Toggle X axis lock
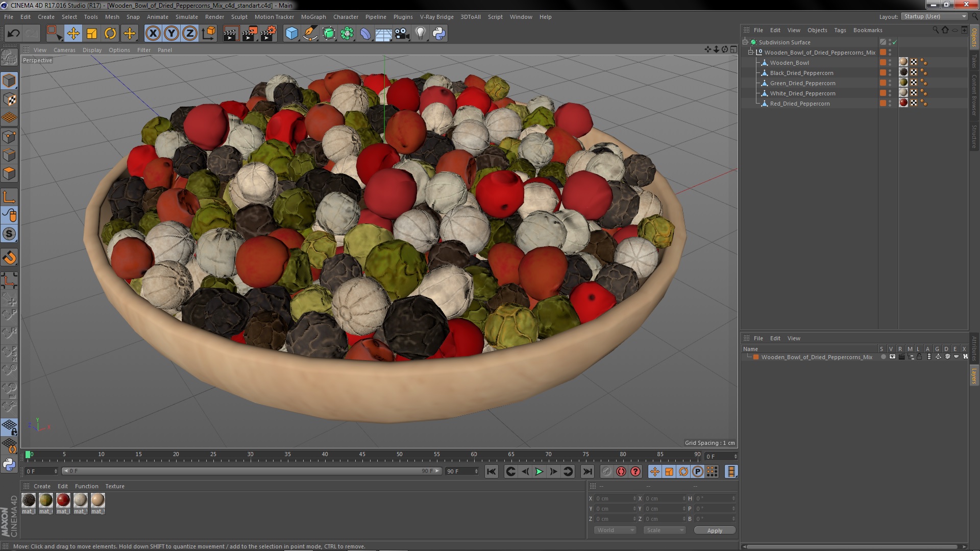Image resolution: width=980 pixels, height=551 pixels. [153, 34]
